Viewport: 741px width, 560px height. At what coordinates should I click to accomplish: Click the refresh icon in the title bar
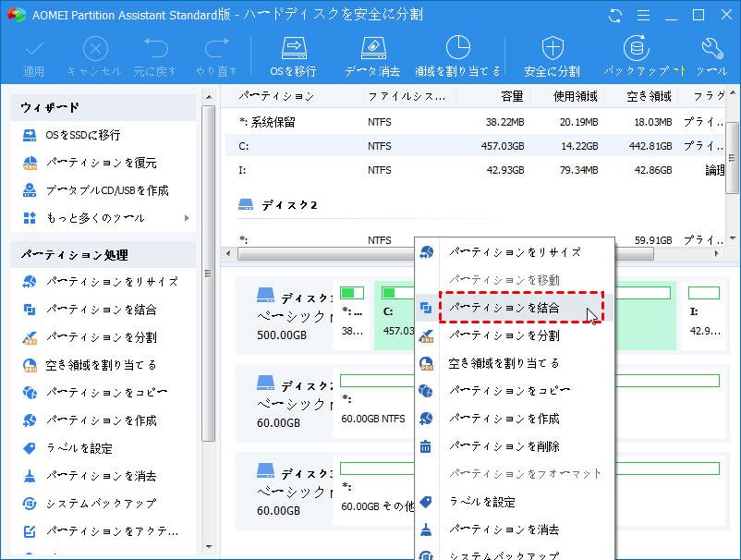coord(614,16)
